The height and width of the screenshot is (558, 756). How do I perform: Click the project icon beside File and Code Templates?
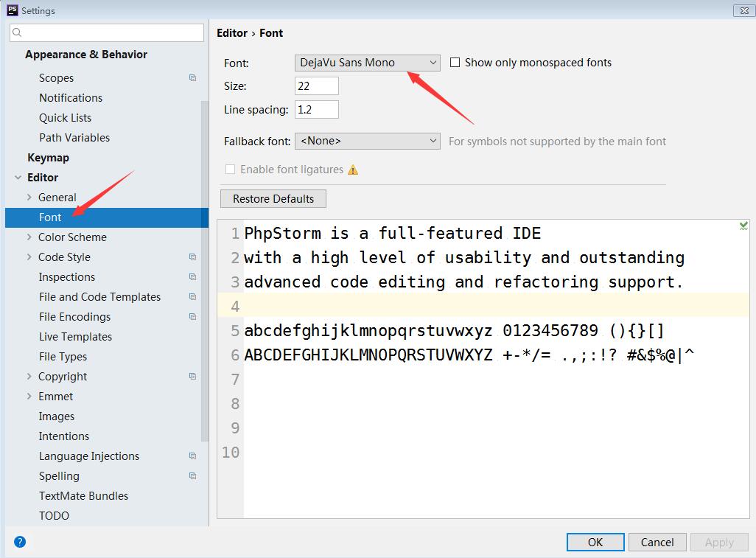coord(192,296)
